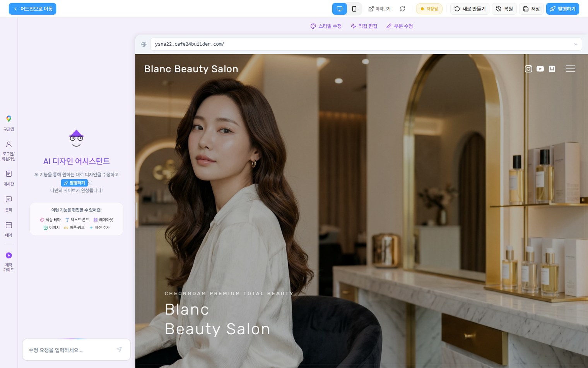Select 섹션 추가 feature chip
Screen dimensions: 588x368
pyautogui.click(x=100, y=228)
